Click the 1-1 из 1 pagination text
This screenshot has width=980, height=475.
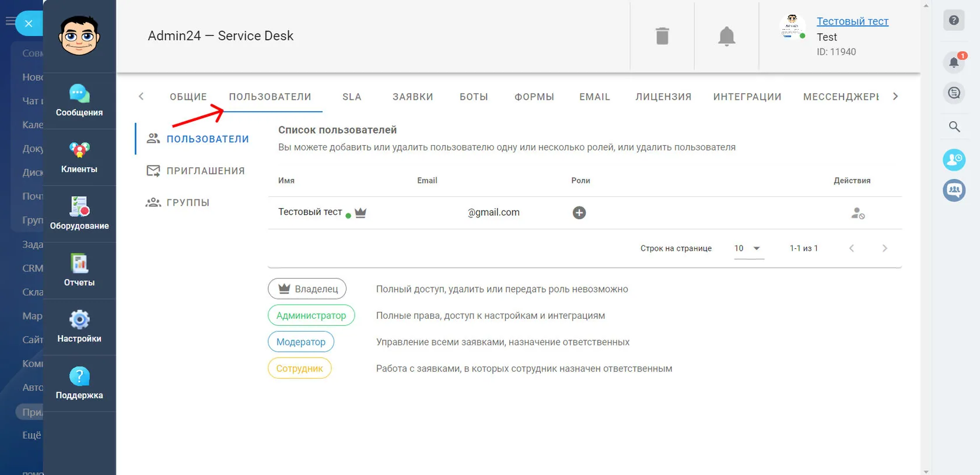point(804,248)
